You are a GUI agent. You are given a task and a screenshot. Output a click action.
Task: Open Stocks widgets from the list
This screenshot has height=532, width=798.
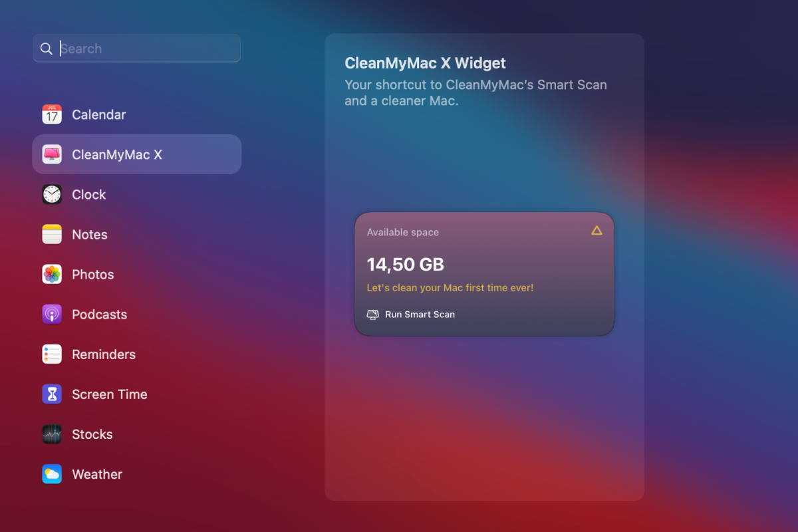click(x=137, y=434)
